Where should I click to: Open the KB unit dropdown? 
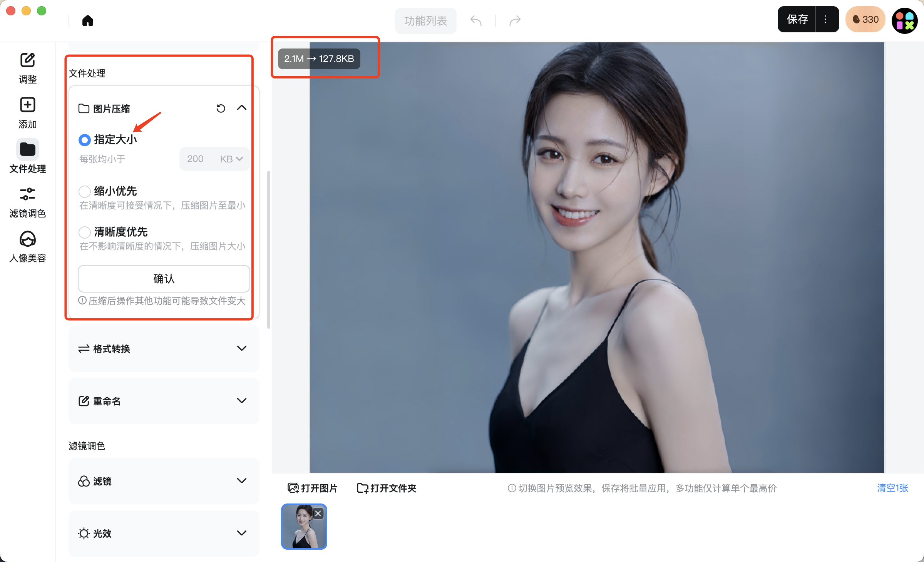(x=231, y=159)
